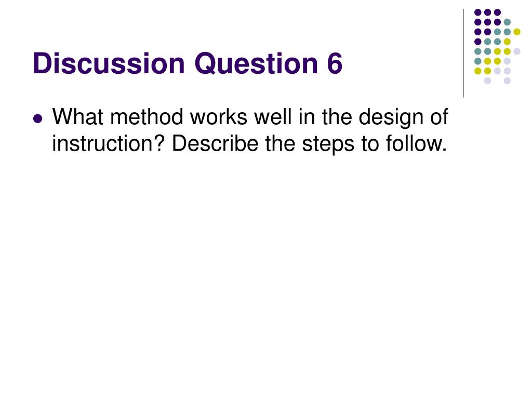
Task: Click the purple bullet point marker
Action: point(38,119)
